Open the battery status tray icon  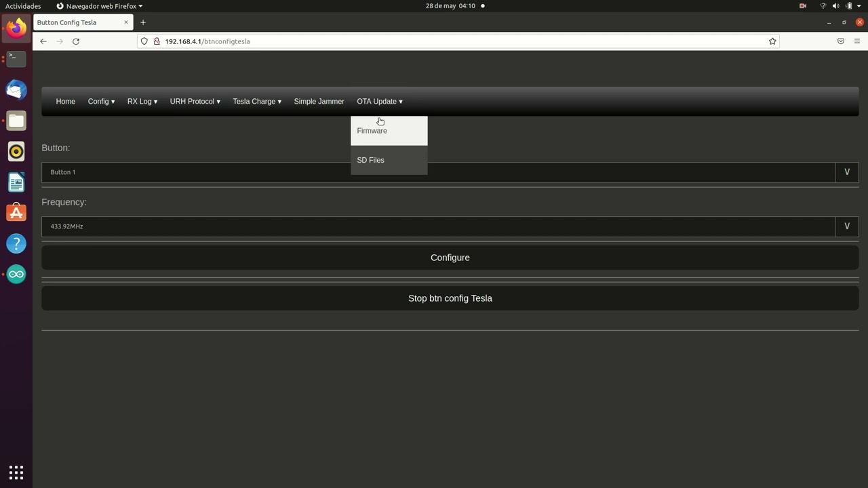pos(848,6)
